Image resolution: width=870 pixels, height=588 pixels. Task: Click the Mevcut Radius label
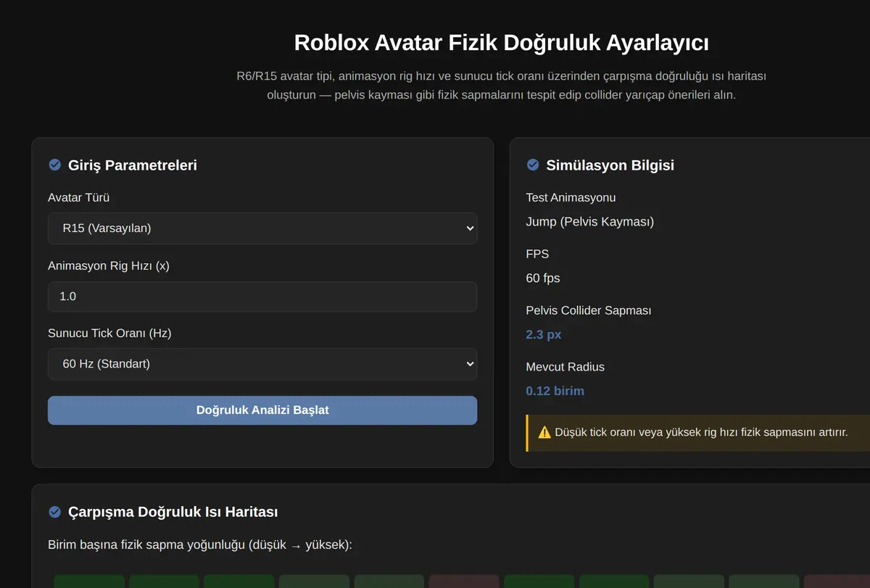pyautogui.click(x=565, y=367)
